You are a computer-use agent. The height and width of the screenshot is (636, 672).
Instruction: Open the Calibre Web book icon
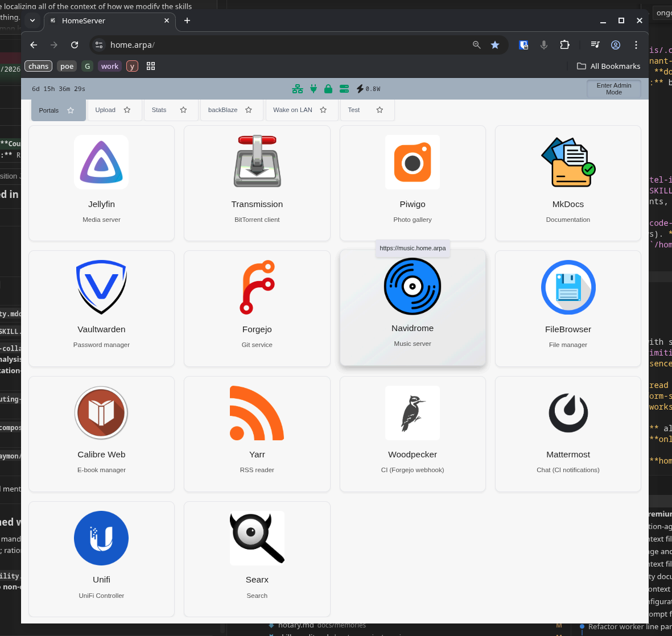[101, 412]
